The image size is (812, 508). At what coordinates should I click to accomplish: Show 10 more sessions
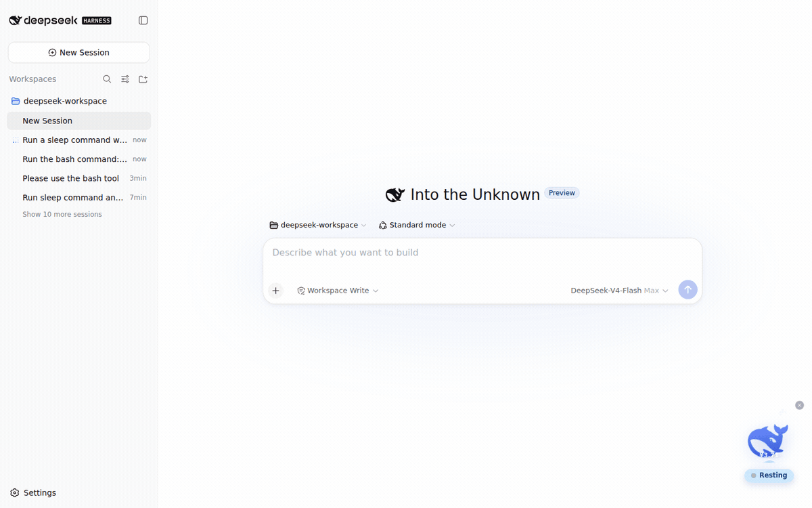(62, 214)
